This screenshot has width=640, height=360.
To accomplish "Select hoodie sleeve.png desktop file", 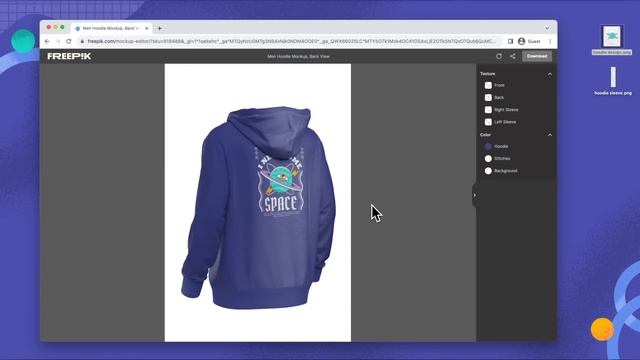I will click(x=613, y=81).
